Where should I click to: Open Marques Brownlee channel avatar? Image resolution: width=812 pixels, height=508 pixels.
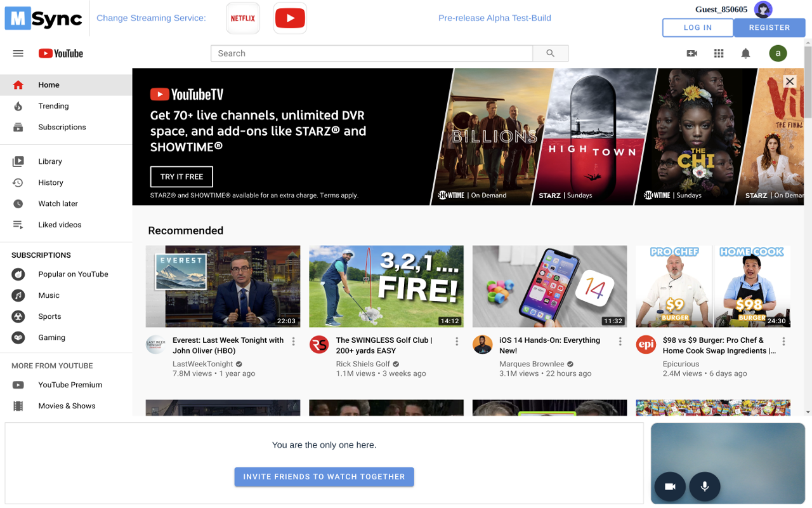point(482,345)
